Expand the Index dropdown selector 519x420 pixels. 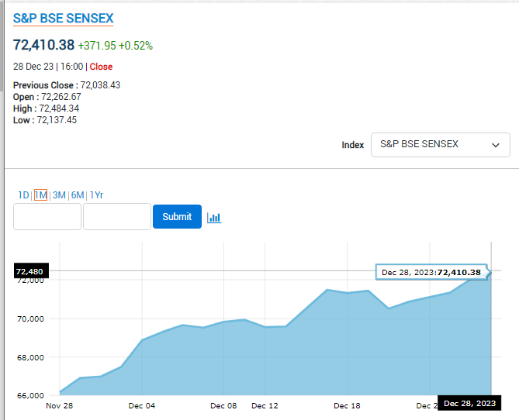point(440,145)
